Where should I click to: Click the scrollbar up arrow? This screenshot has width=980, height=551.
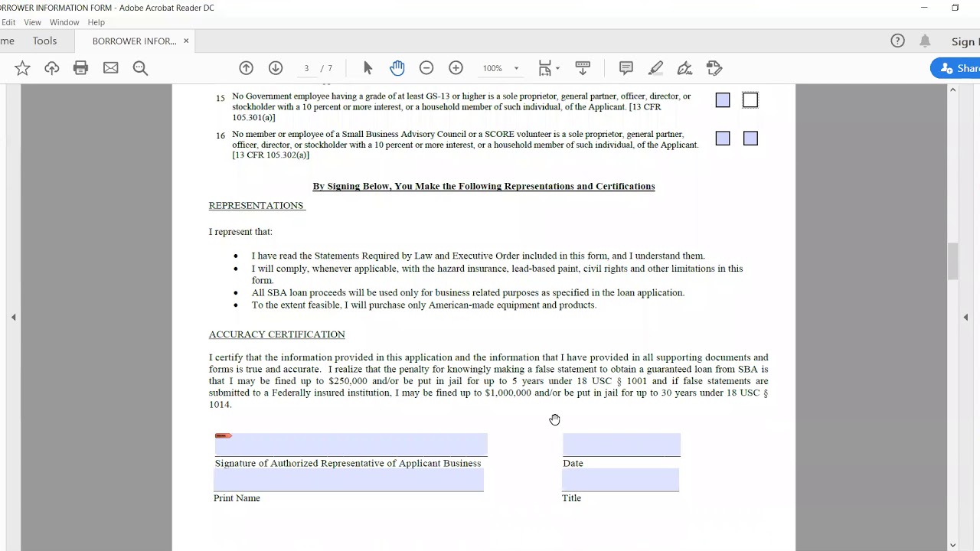point(952,90)
